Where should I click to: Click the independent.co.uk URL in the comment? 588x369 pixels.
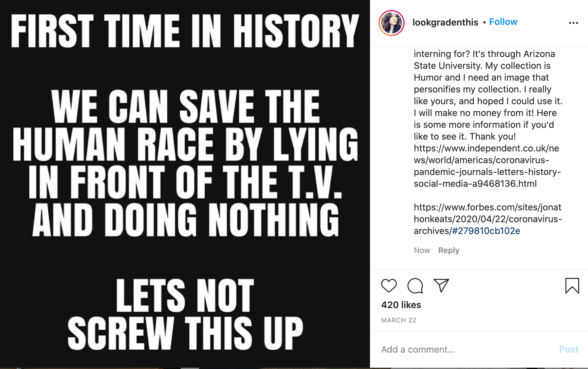tap(487, 166)
